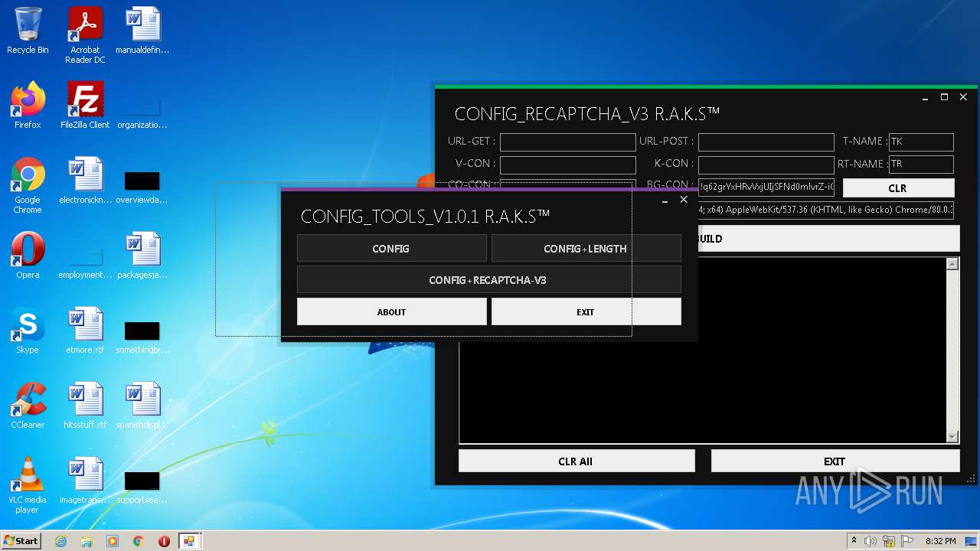
Task: Open the FileZilla Client shortcut
Action: 85,106
